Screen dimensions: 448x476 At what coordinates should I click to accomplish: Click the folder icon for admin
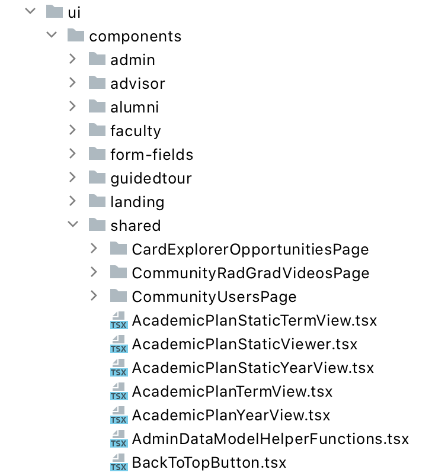pos(97,59)
